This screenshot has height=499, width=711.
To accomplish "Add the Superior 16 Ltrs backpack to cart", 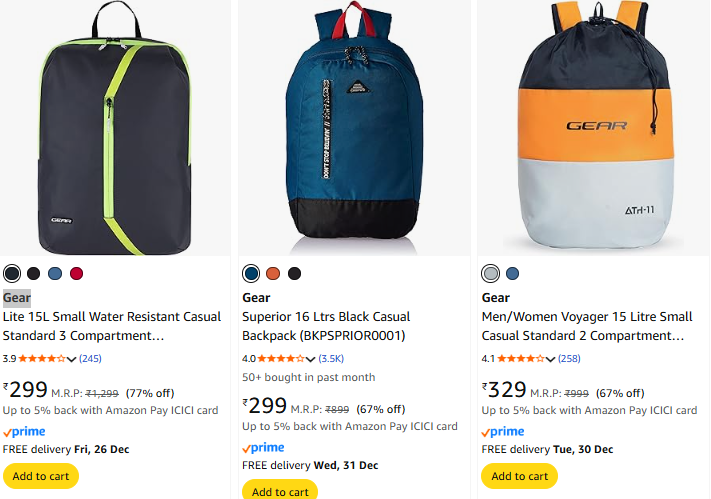I will coord(280,491).
